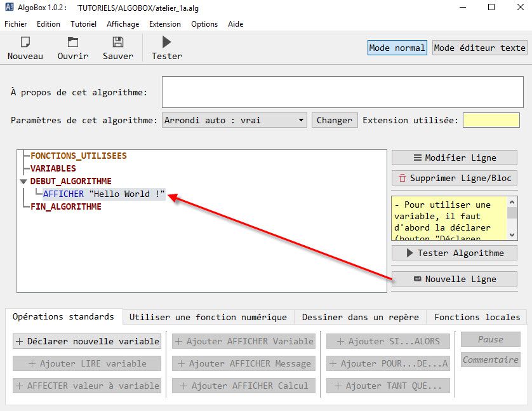
Task: Minimize the AlgoBox window
Action: (x=463, y=7)
